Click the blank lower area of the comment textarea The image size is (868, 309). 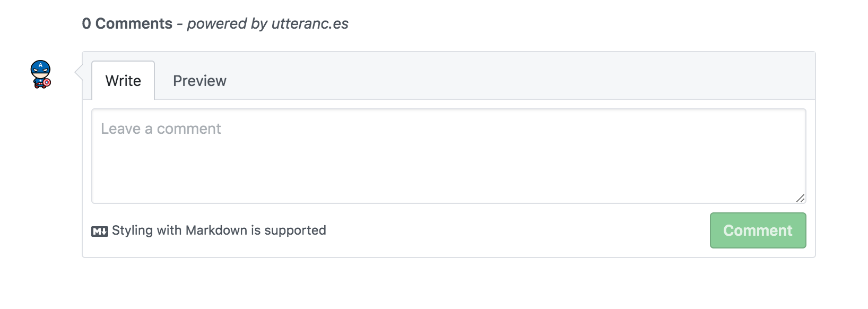click(448, 181)
